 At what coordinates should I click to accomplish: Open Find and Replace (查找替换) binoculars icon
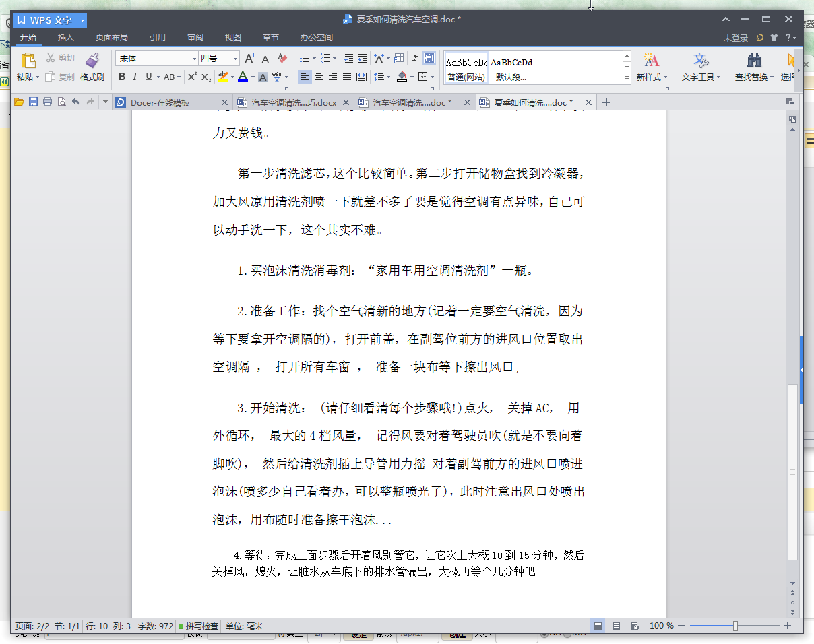(754, 61)
